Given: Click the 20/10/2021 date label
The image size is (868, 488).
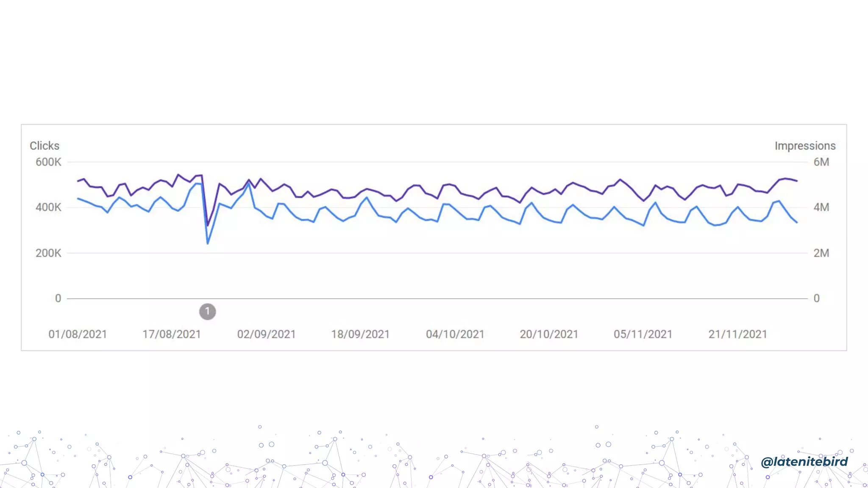Looking at the screenshot, I should (x=549, y=335).
